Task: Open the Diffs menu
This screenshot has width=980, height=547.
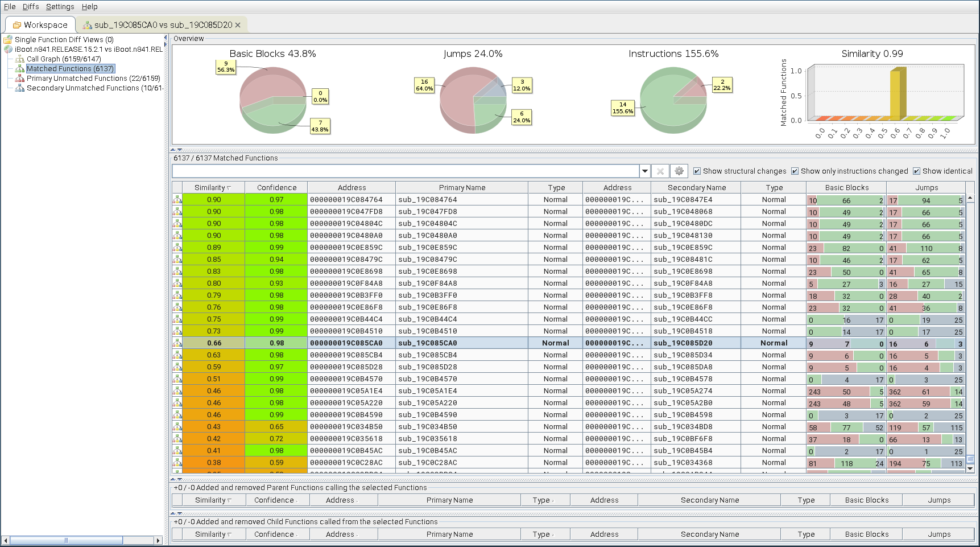Action: pyautogui.click(x=31, y=7)
